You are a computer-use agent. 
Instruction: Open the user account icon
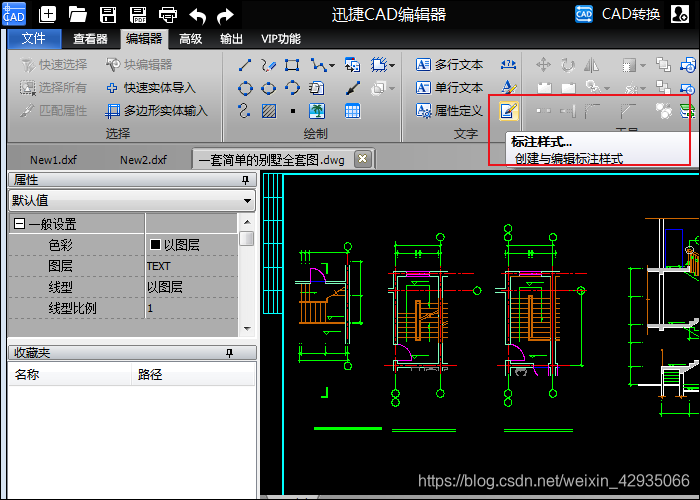[x=680, y=14]
